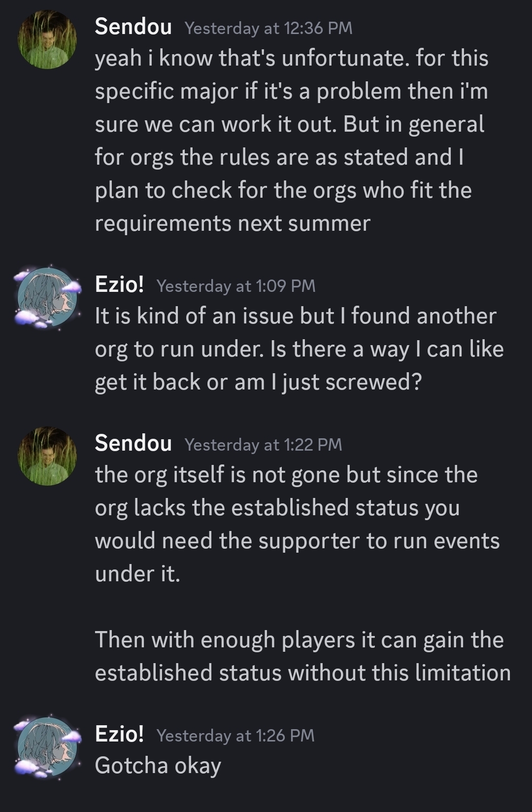Tap the "Yesterday at 12:36 PM" timestamp
The image size is (532, 812).
pyautogui.click(x=268, y=28)
